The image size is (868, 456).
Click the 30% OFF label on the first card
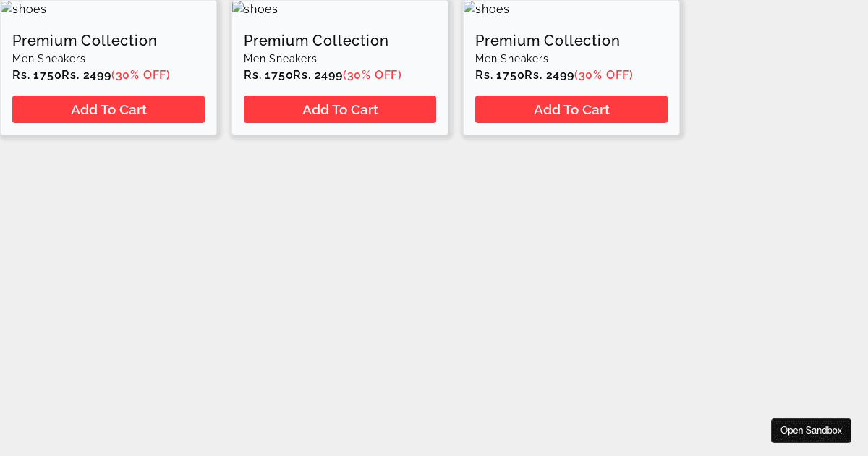point(141,75)
